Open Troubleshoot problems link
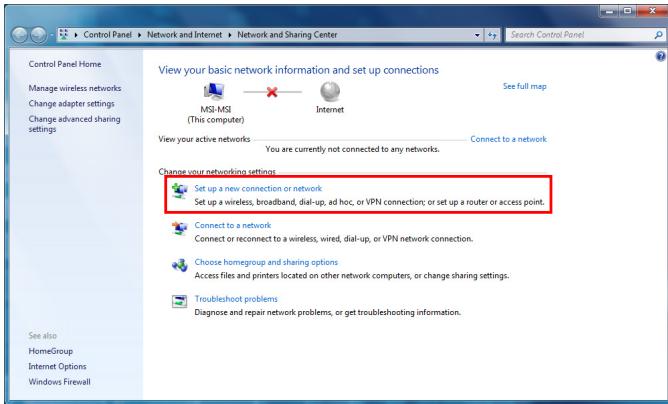Viewport: 668px width, 404px height. coord(236,299)
